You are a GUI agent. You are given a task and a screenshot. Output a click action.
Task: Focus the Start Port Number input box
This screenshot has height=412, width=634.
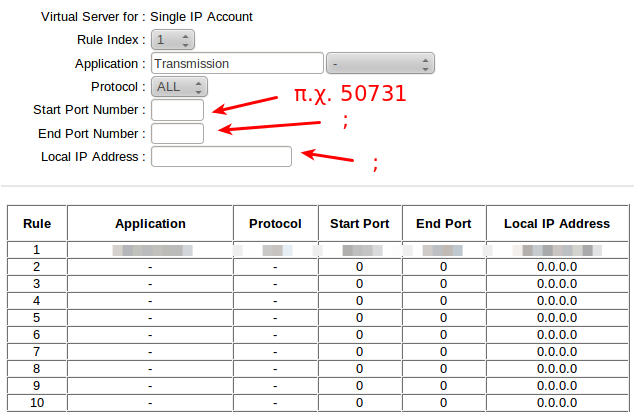pyautogui.click(x=177, y=110)
